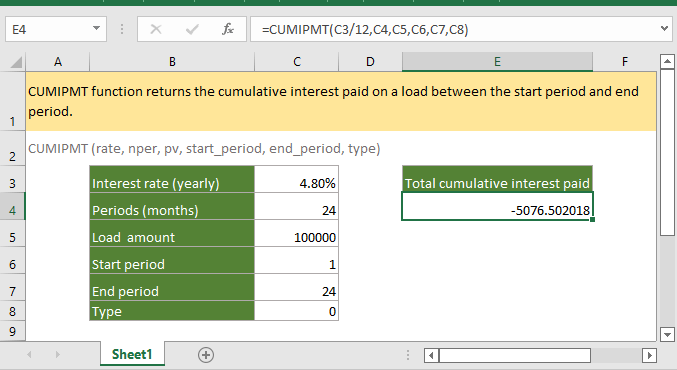This screenshot has width=677, height=370.
Task: Add a new sheet with plus icon
Action: pyautogui.click(x=206, y=355)
